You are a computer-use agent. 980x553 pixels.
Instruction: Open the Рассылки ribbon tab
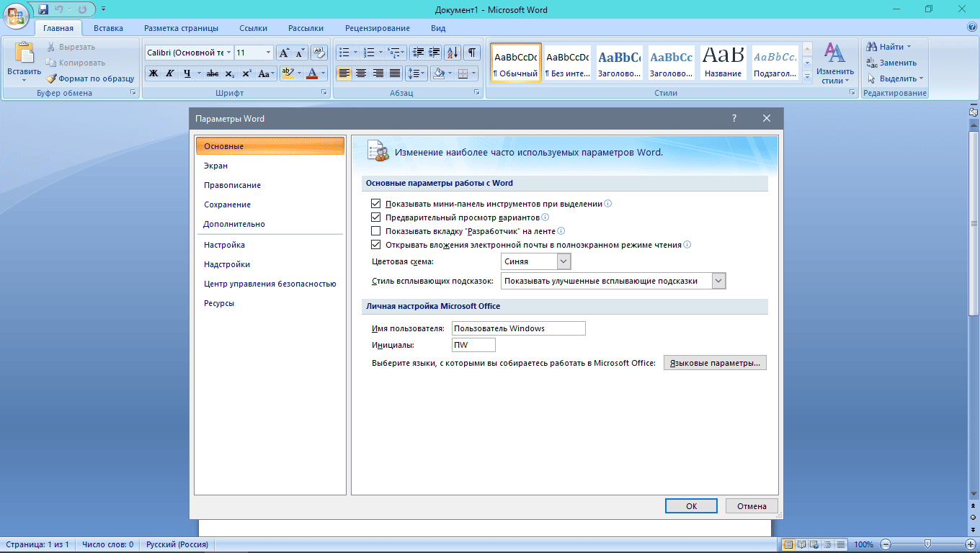306,28
